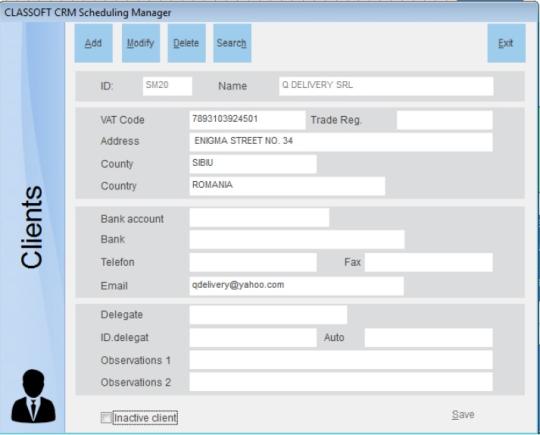Select the Trade Reg. input box
This screenshot has width=540, height=435.
[x=445, y=120]
